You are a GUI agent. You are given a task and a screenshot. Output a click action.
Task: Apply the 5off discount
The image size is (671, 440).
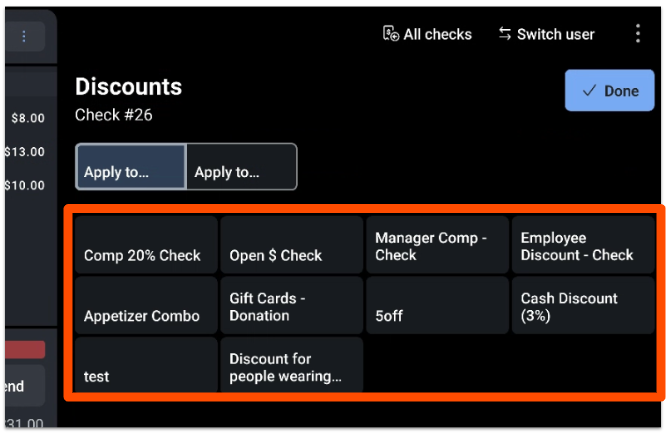[x=437, y=306]
